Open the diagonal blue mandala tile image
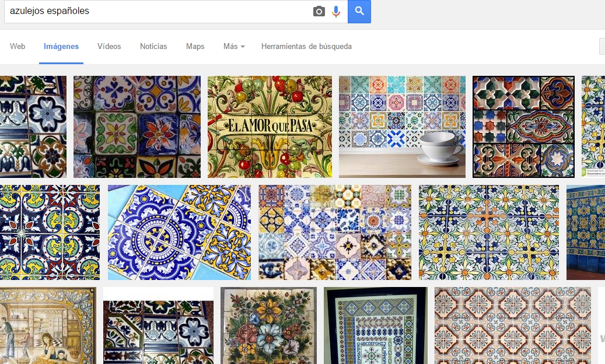Screen dimensions: 605x364 pos(180,232)
